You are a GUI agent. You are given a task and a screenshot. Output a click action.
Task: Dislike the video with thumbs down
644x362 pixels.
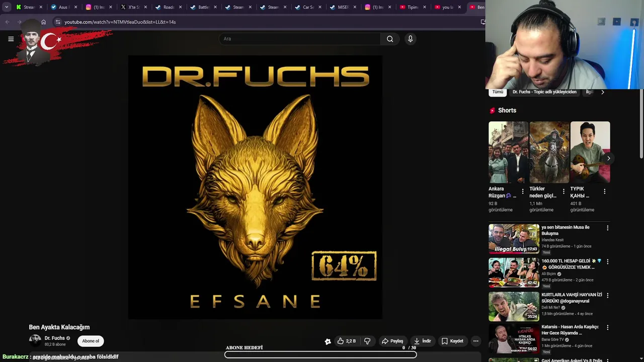tap(367, 341)
